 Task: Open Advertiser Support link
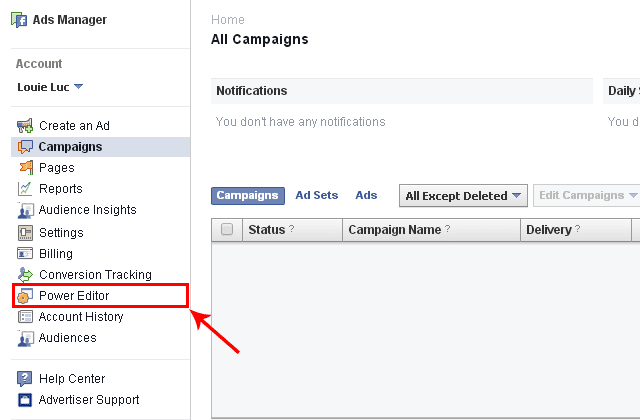point(89,400)
